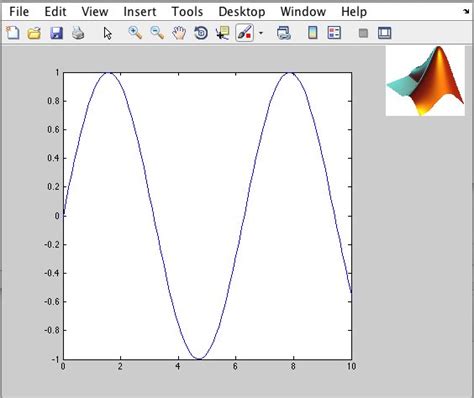Toggle Insert Legend
474x398 pixels.
click(x=334, y=33)
